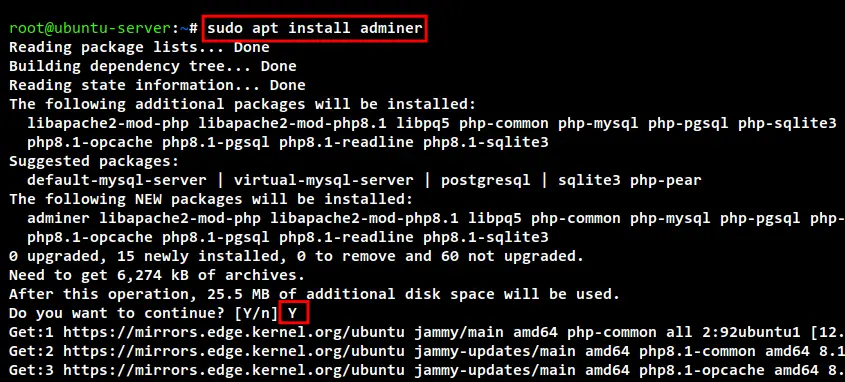This screenshot has height=382, width=845.
Task: Click the mirrors.edge.kernel.org URL on Get:2 line
Action: [233, 352]
